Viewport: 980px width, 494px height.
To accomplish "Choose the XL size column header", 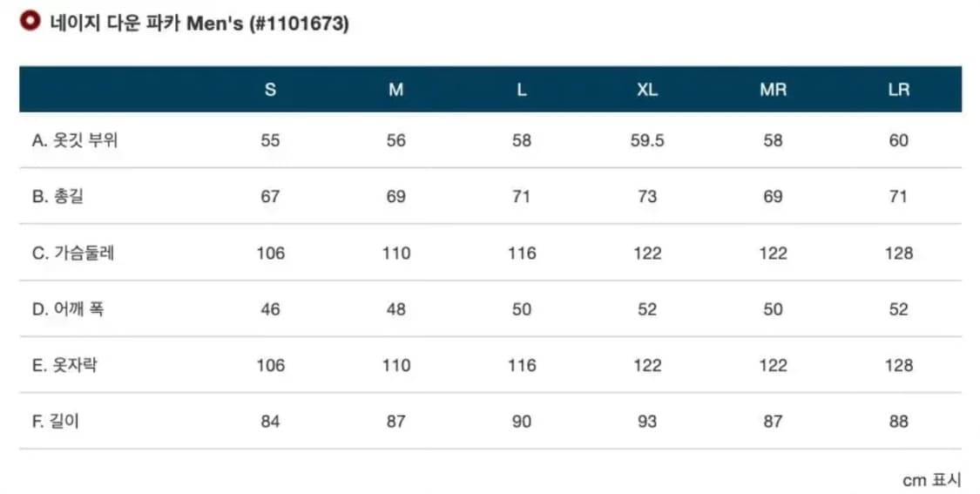I will [x=646, y=90].
